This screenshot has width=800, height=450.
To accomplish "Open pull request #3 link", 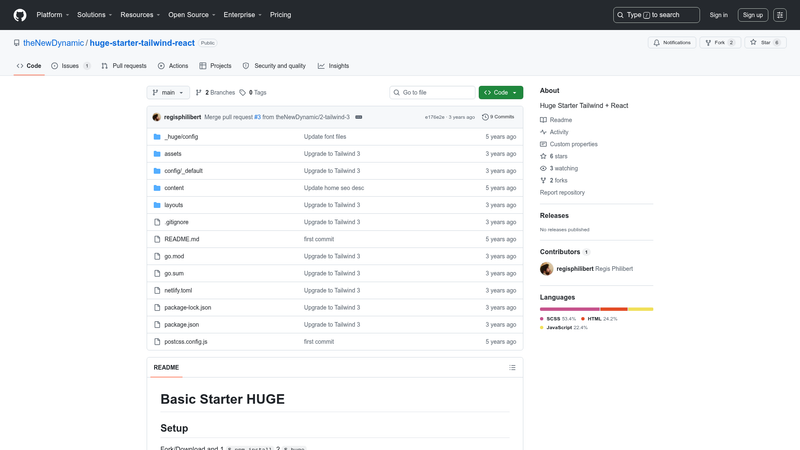I will [x=257, y=117].
